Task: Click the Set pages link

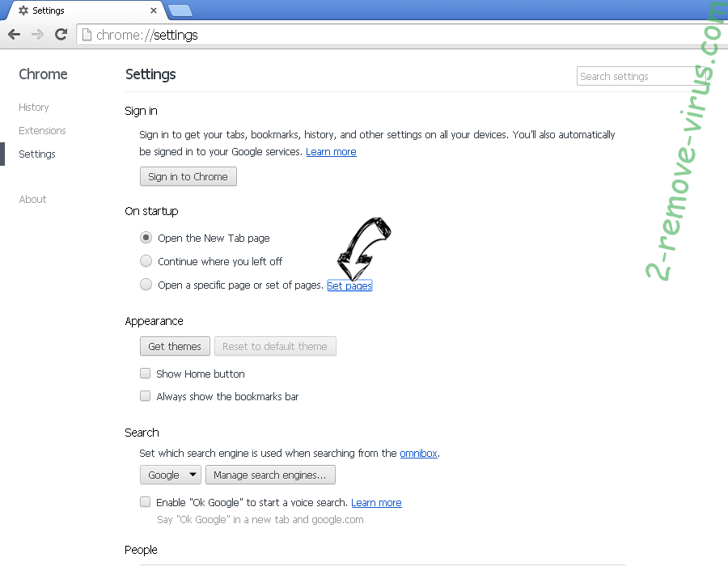Action: click(x=349, y=285)
